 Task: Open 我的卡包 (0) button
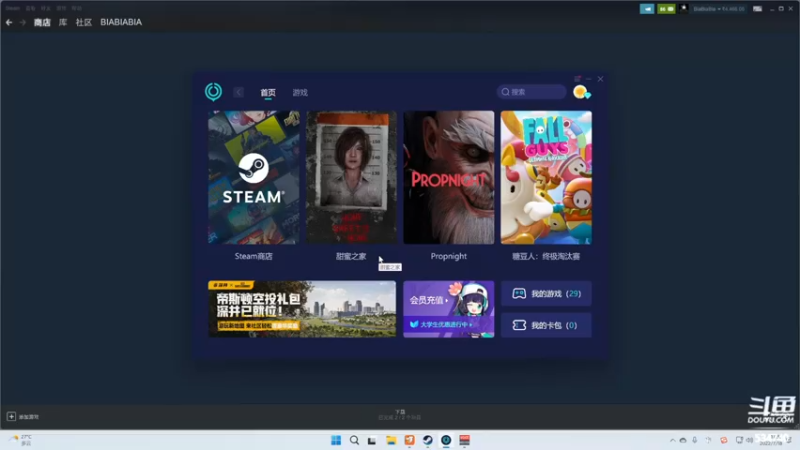546,325
